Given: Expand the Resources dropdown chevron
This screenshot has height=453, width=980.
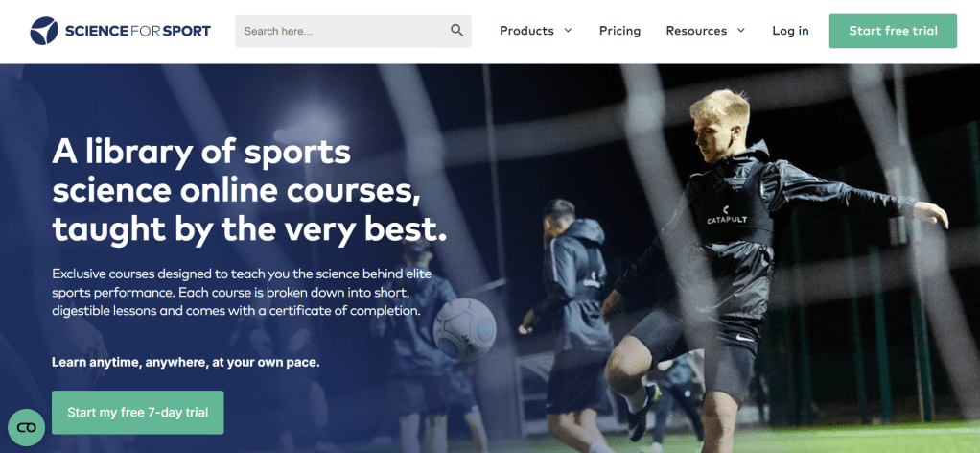Looking at the screenshot, I should pyautogui.click(x=741, y=31).
